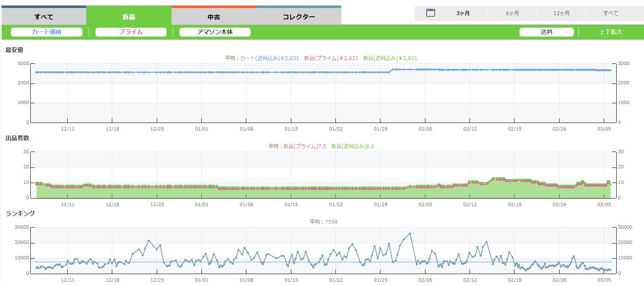Image resolution: width=644 pixels, height=285 pixels.
Task: Select すべて in the period selector
Action: pyautogui.click(x=610, y=13)
